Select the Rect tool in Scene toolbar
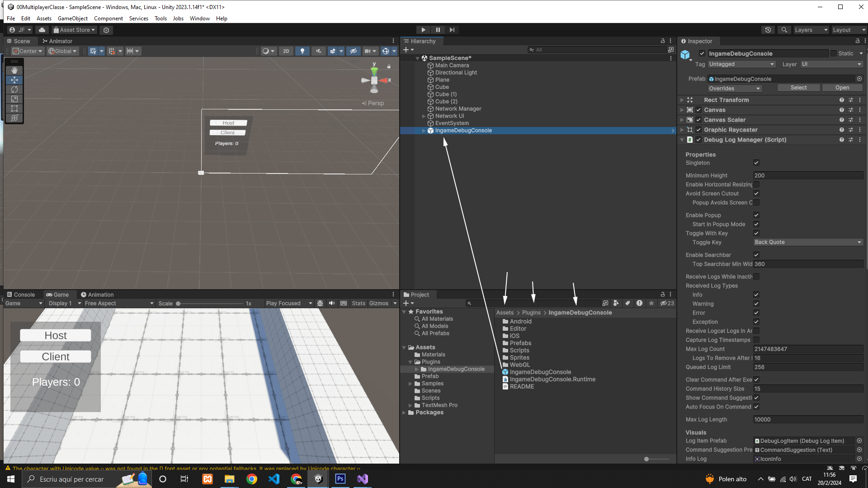 click(x=14, y=108)
